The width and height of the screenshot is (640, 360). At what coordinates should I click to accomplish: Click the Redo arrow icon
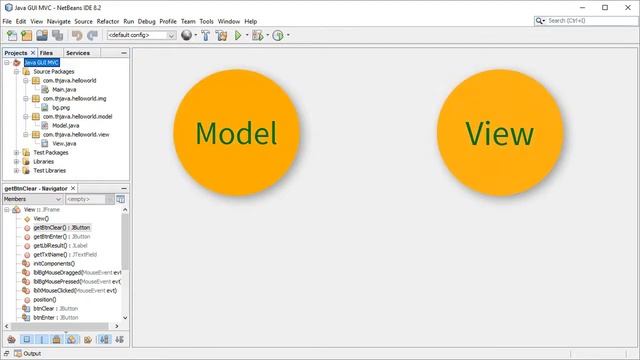[92, 36]
